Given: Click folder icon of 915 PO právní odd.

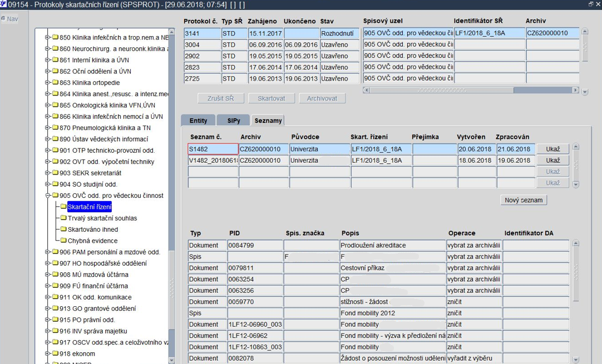Looking at the screenshot, I should click(55, 320).
